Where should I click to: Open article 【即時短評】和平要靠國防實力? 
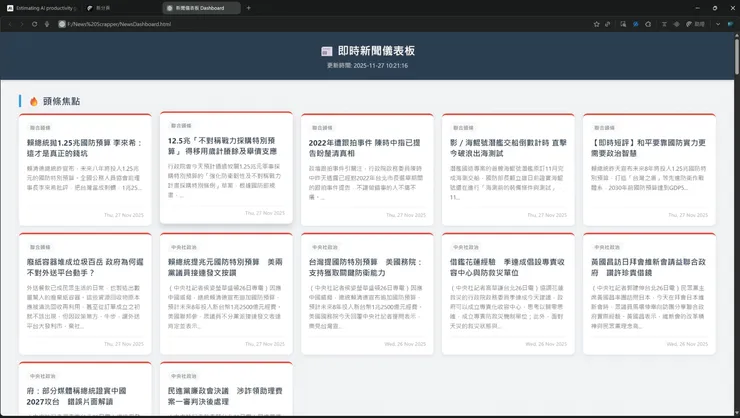(x=648, y=148)
